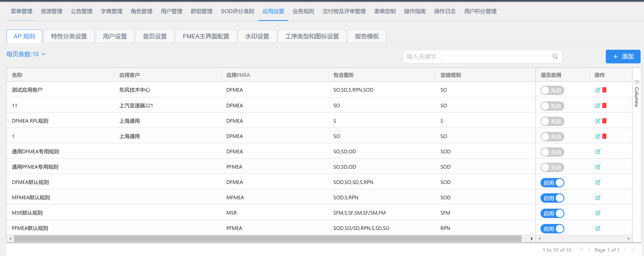Edit the DFMEA RPL规则 row

pos(598,121)
